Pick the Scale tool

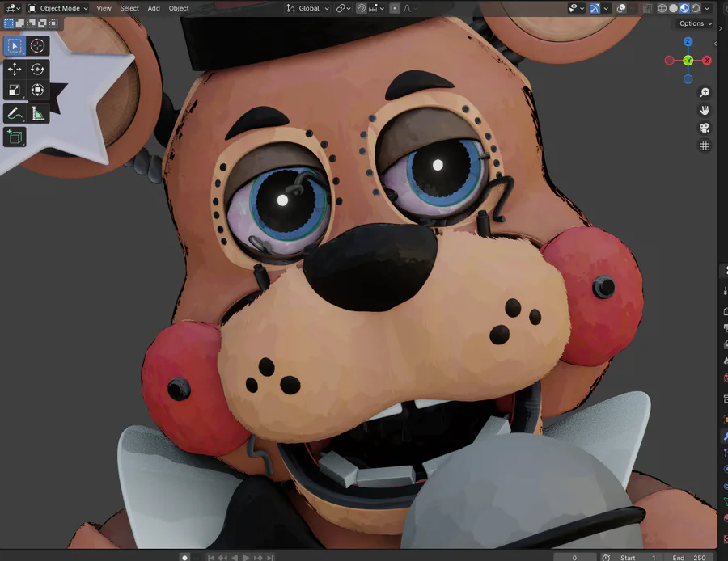click(x=15, y=90)
